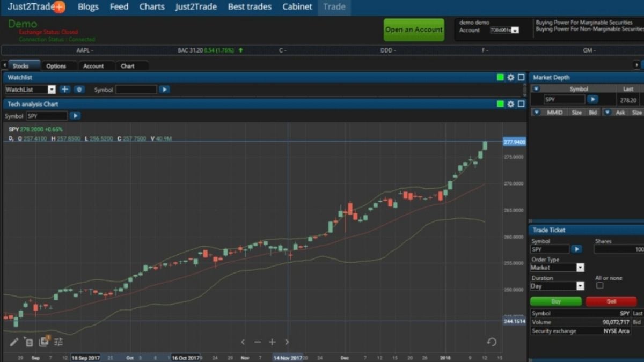Open the Charts menu in the top bar
Viewport: 644px width, 362px height.
(x=152, y=6)
